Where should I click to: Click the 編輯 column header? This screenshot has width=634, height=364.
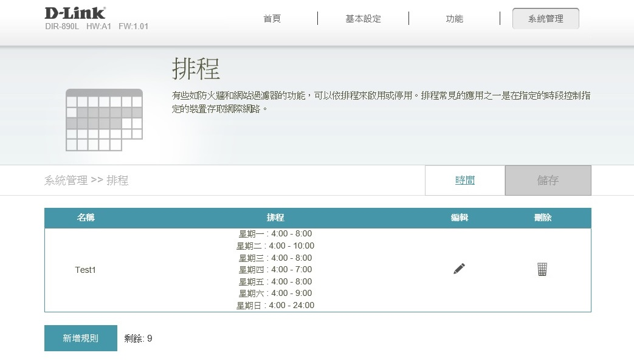pos(459,218)
